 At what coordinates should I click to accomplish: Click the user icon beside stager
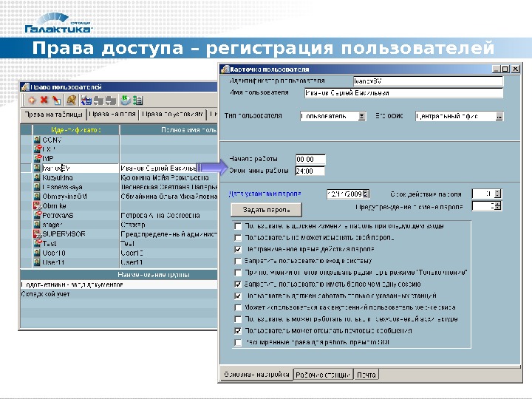click(37, 225)
